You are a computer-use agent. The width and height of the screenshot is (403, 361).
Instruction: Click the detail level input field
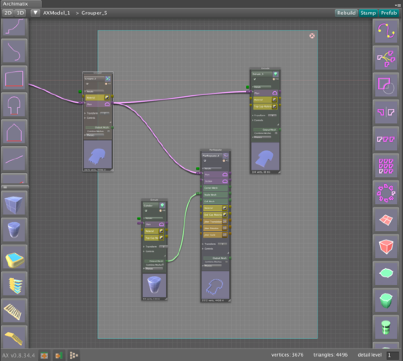pyautogui.click(x=392, y=355)
